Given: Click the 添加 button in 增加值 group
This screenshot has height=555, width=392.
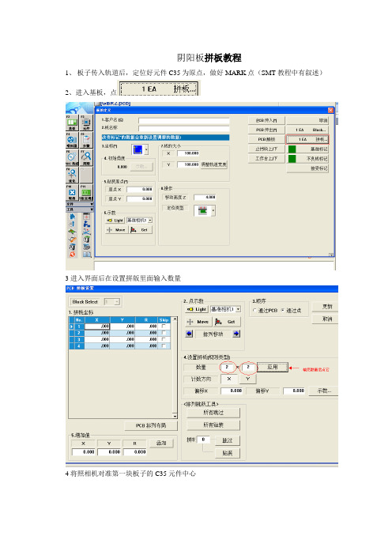Looking at the screenshot, I should pyautogui.click(x=161, y=443).
